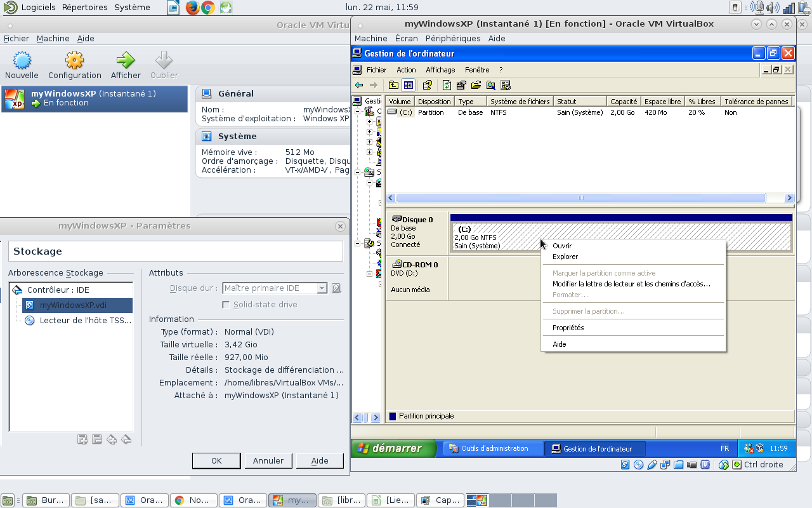This screenshot has width=812, height=508.
Task: Open the Logiciels menu in top panel
Action: click(x=39, y=8)
